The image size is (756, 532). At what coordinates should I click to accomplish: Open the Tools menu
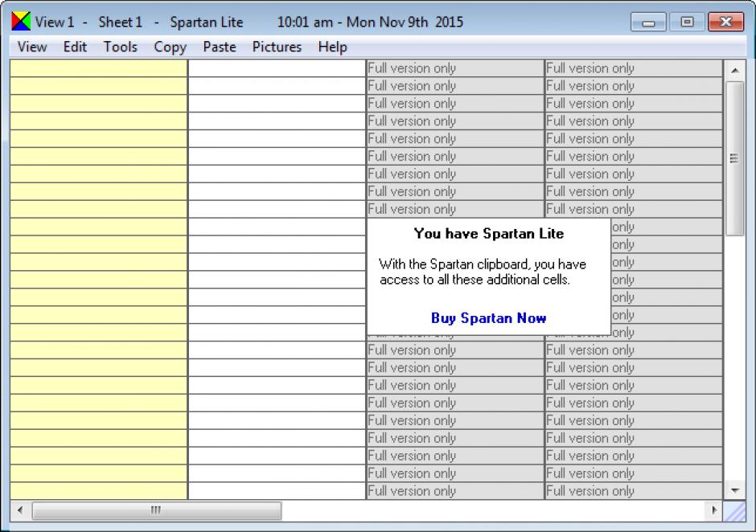coord(121,47)
